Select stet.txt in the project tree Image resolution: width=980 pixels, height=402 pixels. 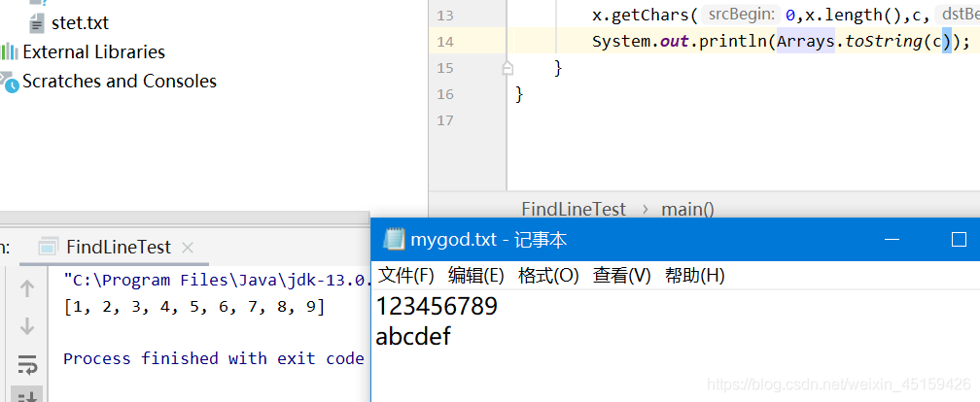point(80,23)
